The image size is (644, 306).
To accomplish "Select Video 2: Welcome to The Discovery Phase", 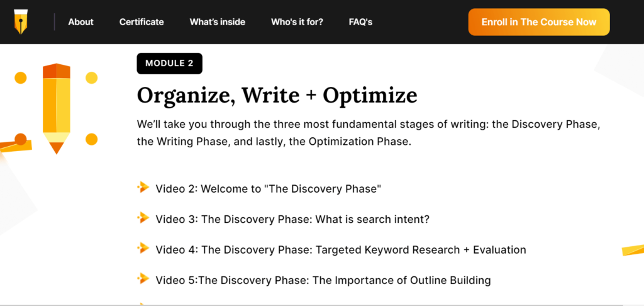I will coord(268,189).
